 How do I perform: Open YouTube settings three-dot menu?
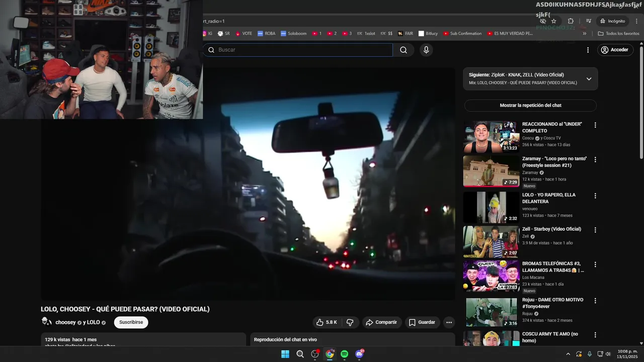point(588,50)
